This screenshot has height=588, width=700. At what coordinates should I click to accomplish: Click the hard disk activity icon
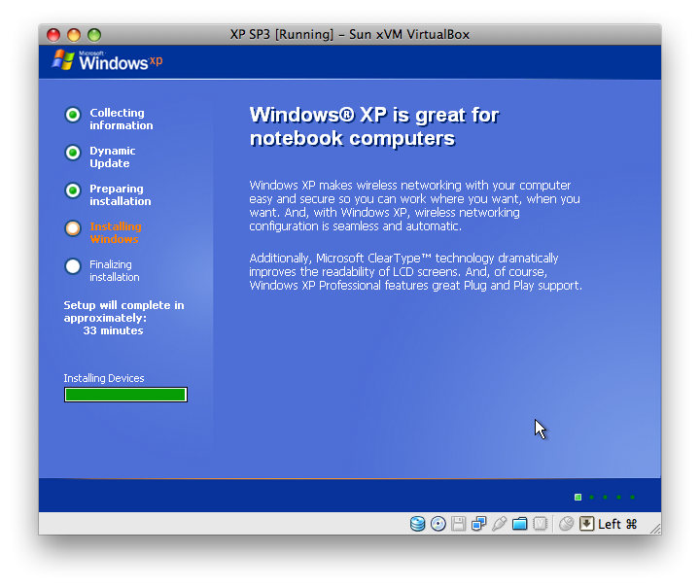pos(417,523)
